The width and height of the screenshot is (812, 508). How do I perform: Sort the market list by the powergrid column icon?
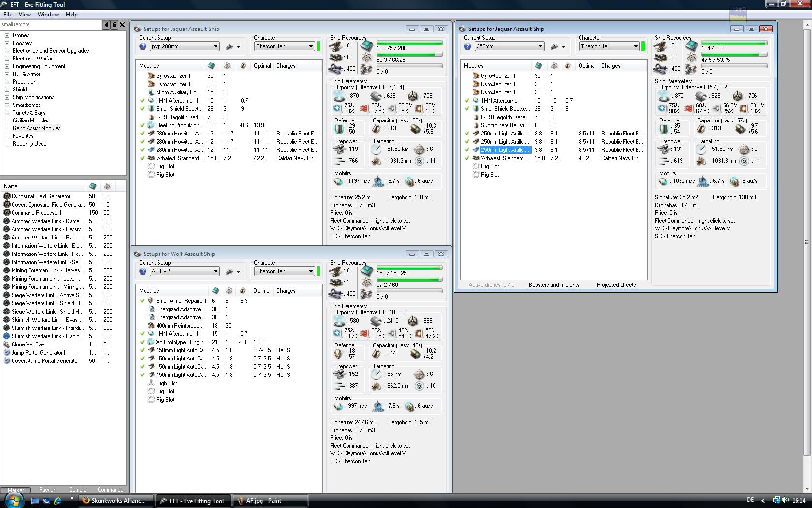point(107,186)
